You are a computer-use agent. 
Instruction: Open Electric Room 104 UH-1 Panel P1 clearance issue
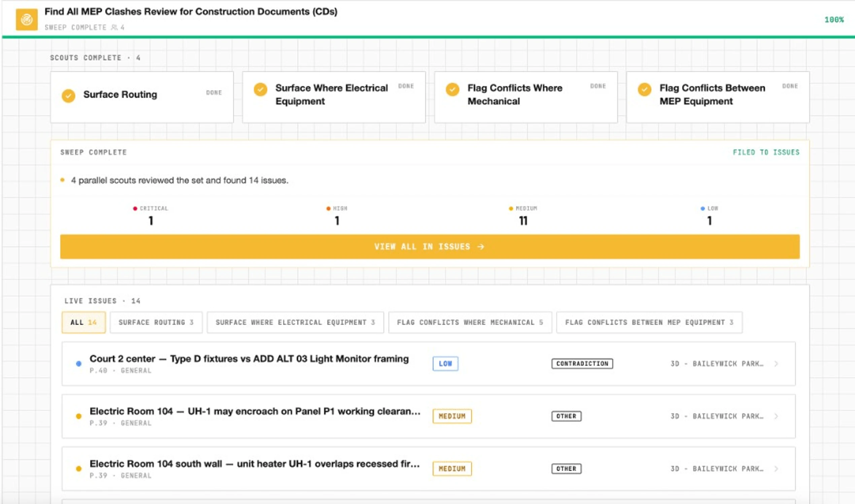[x=429, y=416]
